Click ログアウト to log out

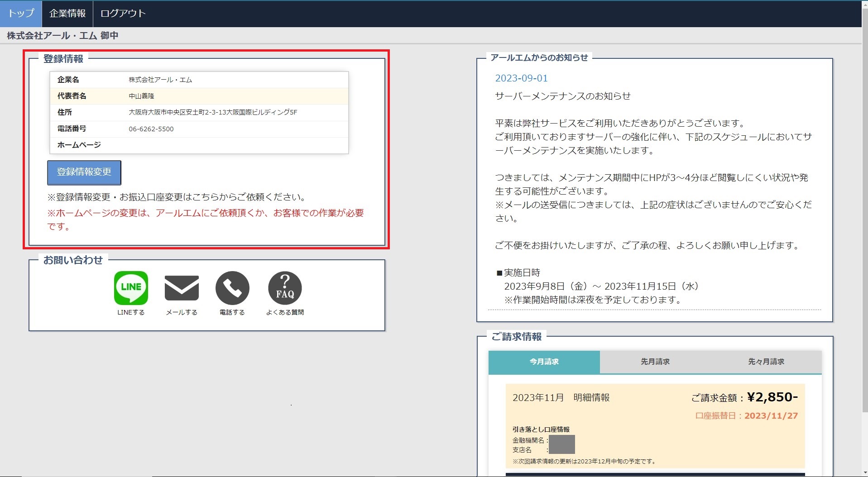click(x=123, y=14)
